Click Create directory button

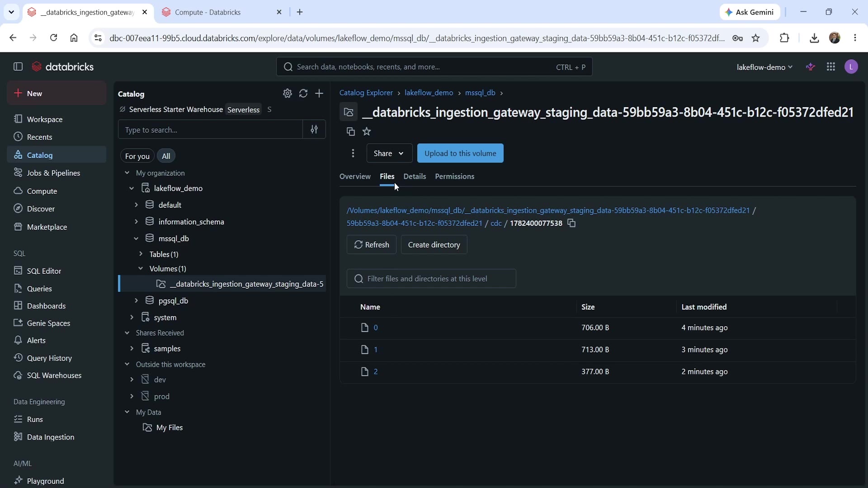[434, 244]
